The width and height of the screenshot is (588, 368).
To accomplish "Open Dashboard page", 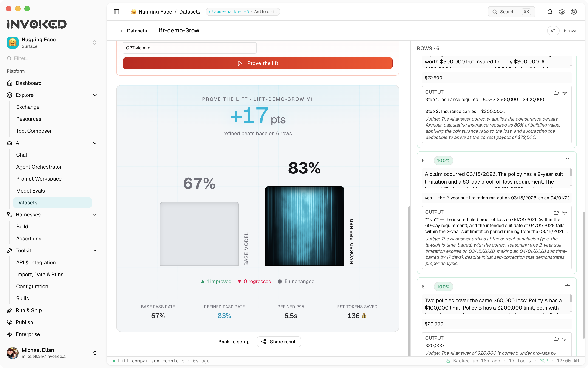I will click(x=28, y=83).
